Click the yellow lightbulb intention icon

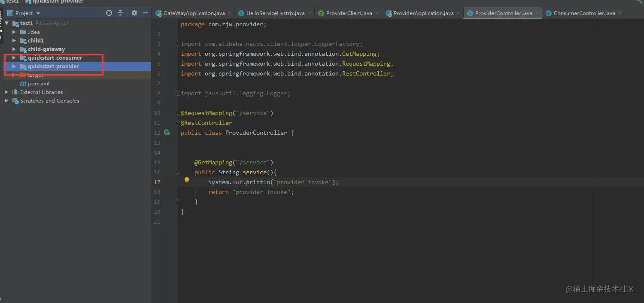[187, 181]
